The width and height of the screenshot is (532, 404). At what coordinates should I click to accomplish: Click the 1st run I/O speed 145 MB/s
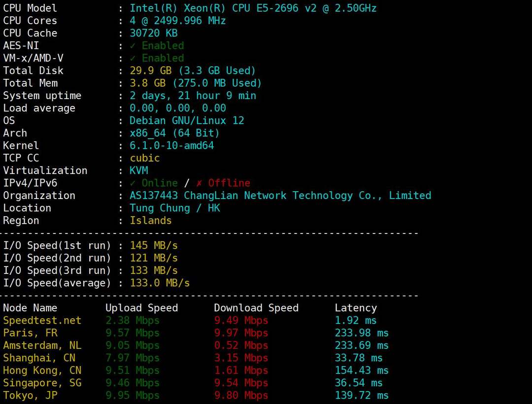point(154,245)
